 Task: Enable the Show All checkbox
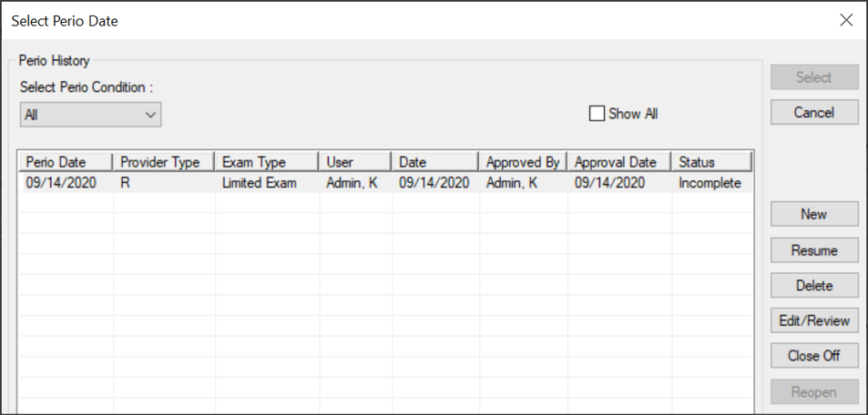597,114
